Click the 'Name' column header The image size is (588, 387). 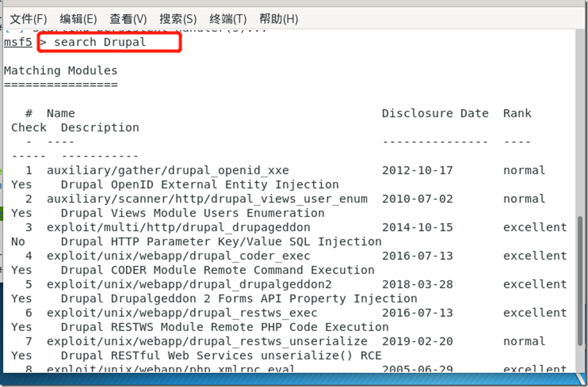61,113
